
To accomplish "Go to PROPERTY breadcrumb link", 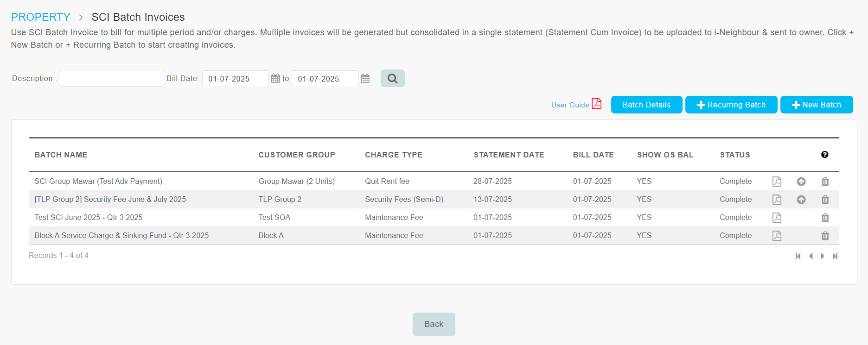I will [41, 17].
